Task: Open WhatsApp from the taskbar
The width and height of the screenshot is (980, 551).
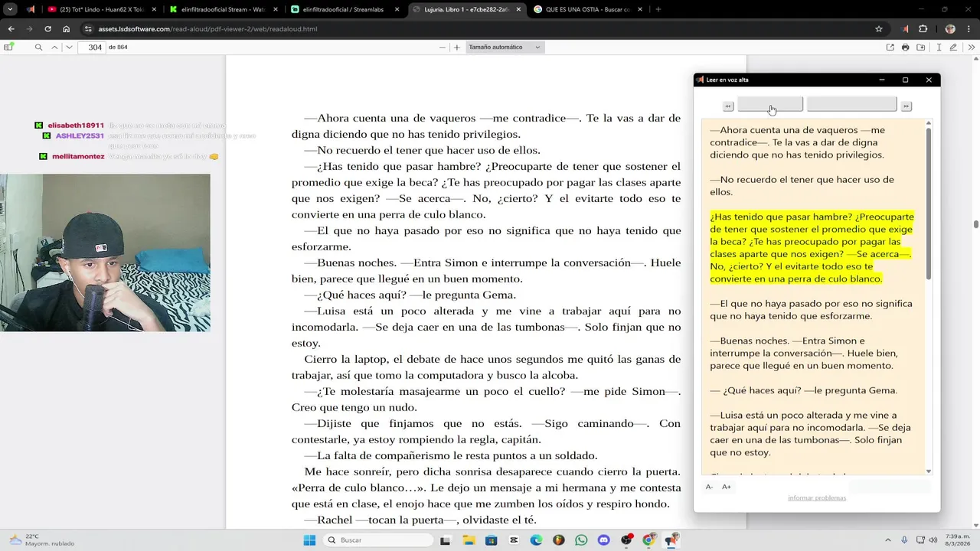Action: tap(581, 540)
